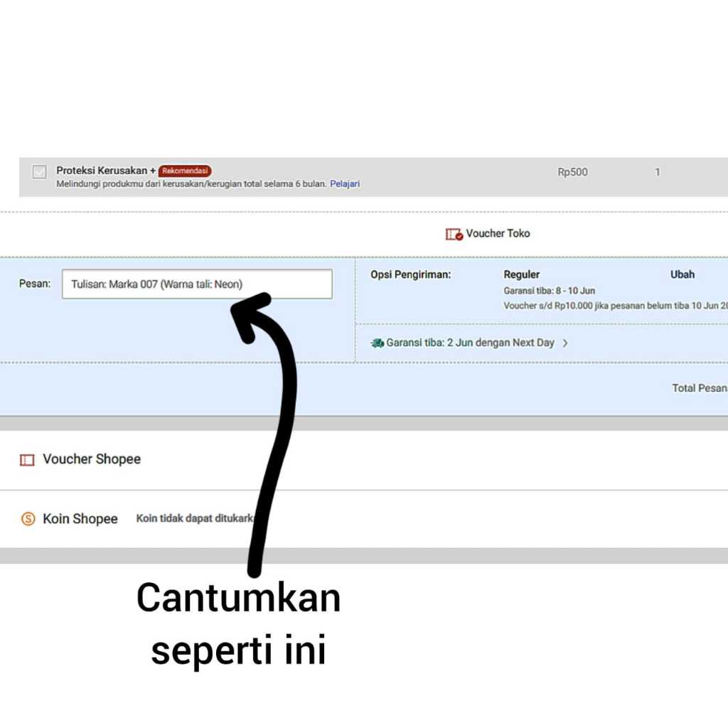
Task: Click the Koin tidak dapat ditukarkan notice
Action: tap(195, 518)
